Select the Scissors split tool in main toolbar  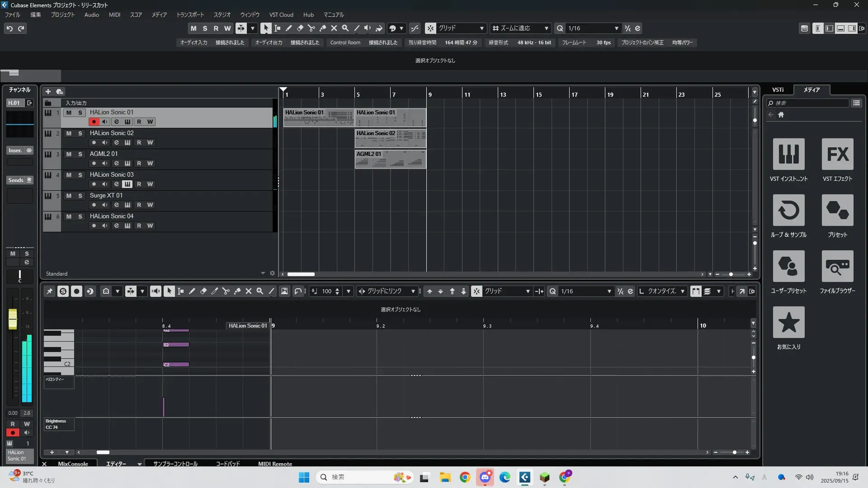[x=311, y=28]
